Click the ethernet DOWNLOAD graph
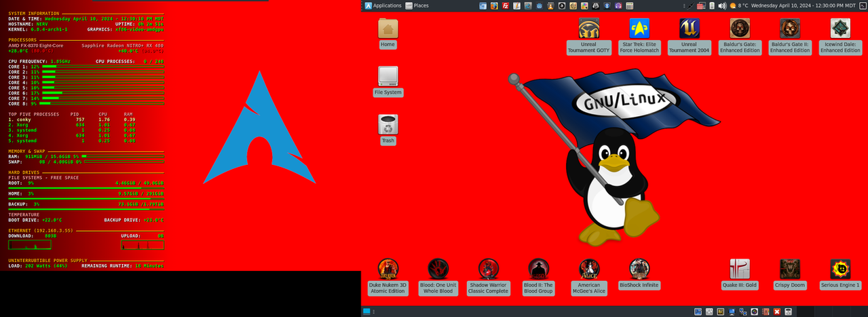The height and width of the screenshot is (317, 868). tap(30, 244)
